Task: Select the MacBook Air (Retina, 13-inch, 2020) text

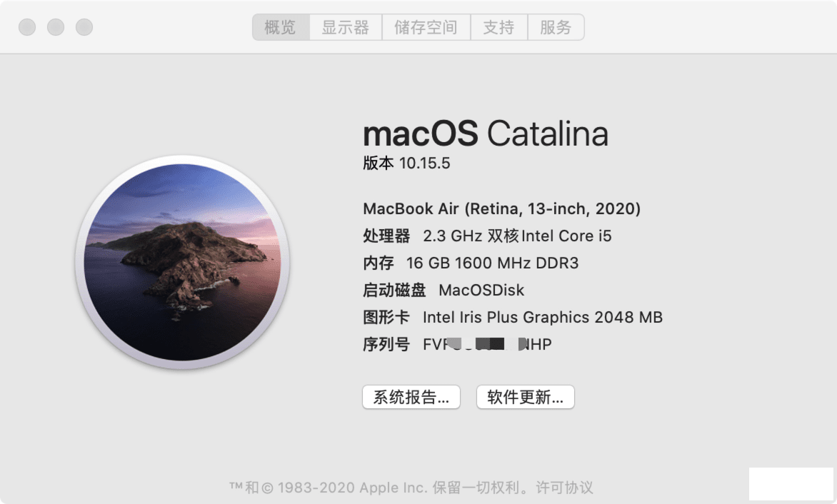Action: (502, 208)
